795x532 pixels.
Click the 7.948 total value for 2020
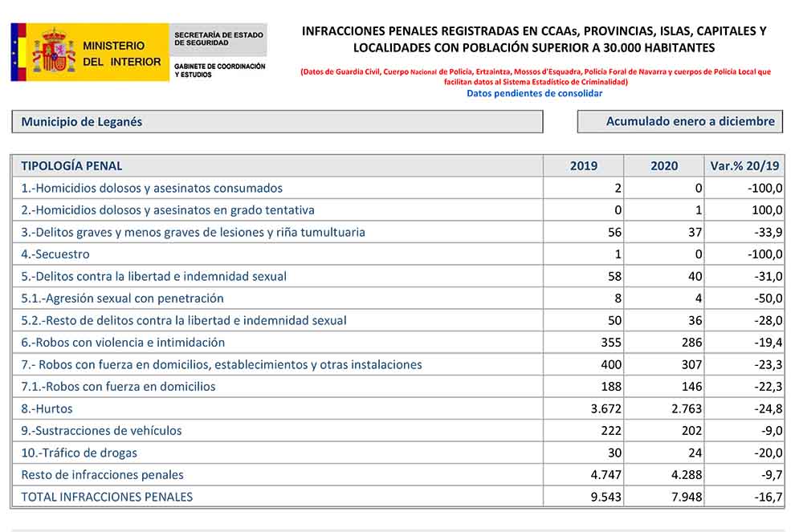pyautogui.click(x=686, y=497)
